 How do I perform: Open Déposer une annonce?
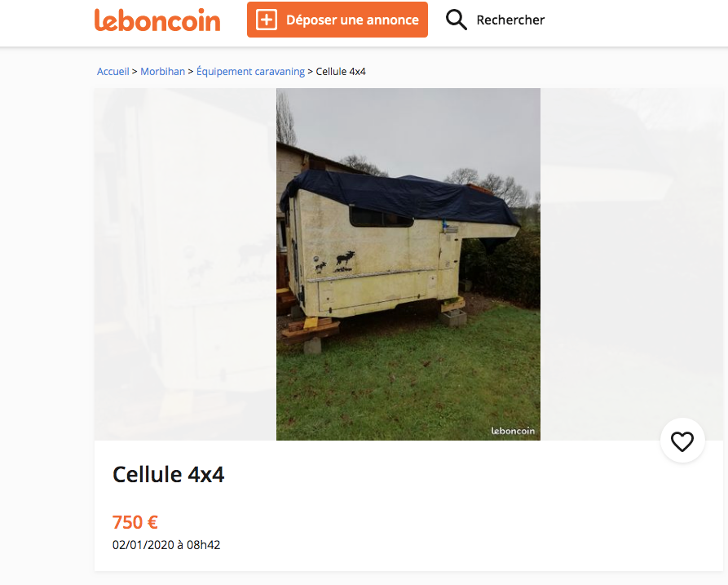(x=337, y=20)
